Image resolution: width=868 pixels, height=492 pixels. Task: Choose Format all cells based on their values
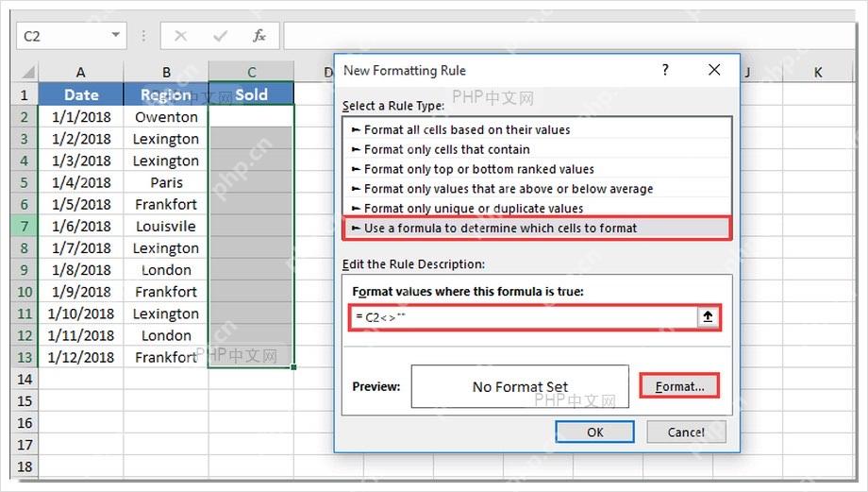coord(537,129)
